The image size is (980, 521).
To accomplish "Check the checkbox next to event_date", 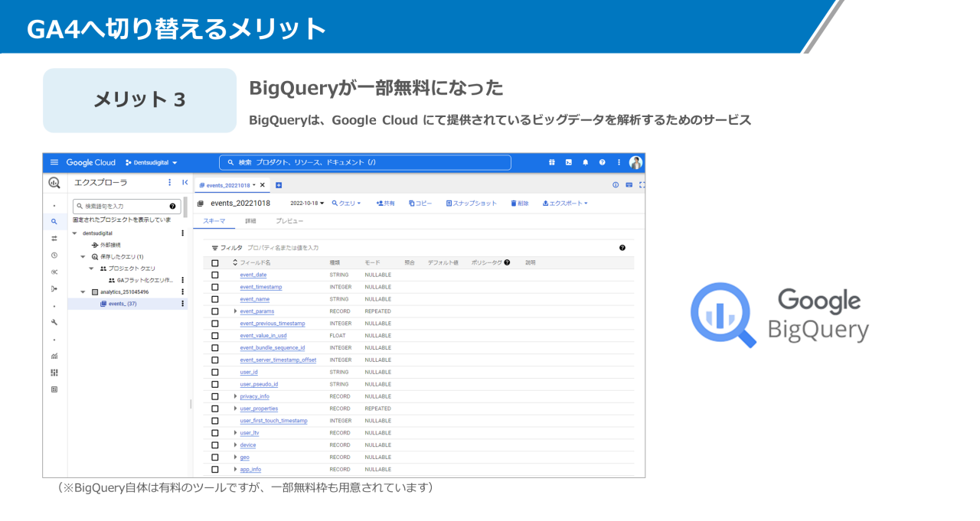I will point(215,275).
